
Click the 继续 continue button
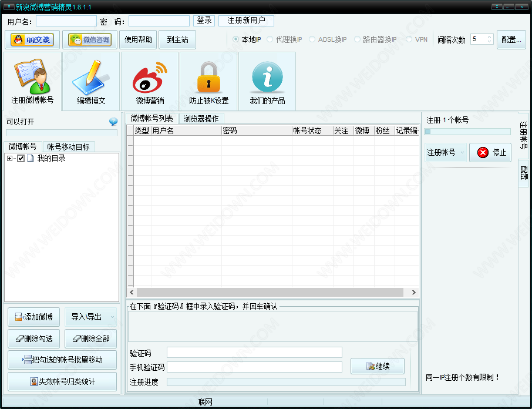[378, 366]
